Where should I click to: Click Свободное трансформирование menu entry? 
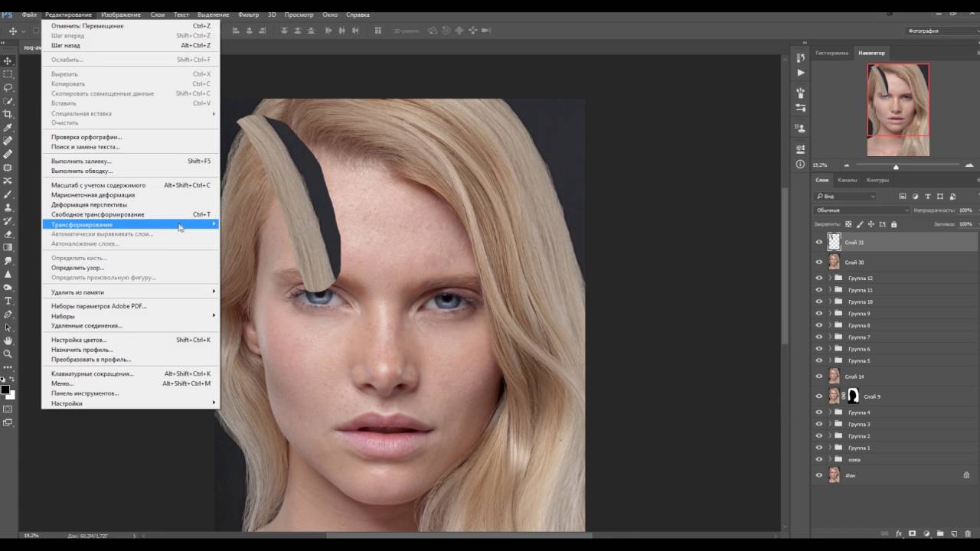97,214
